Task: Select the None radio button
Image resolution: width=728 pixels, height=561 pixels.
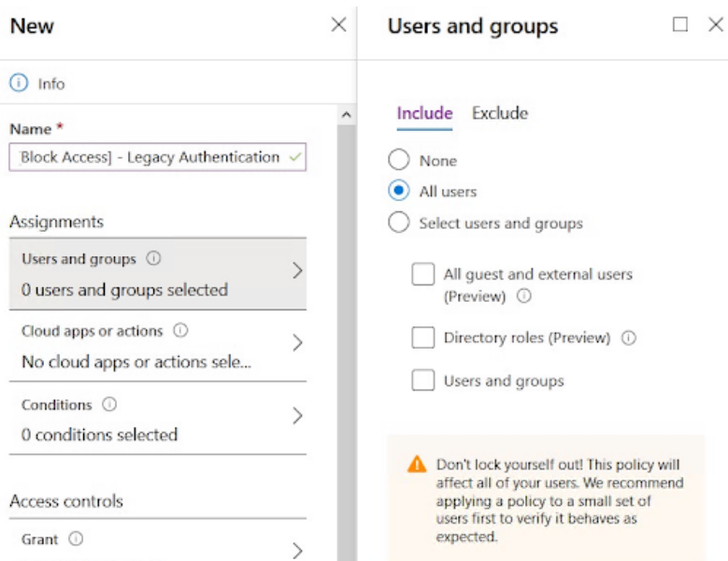Action: coord(399,161)
